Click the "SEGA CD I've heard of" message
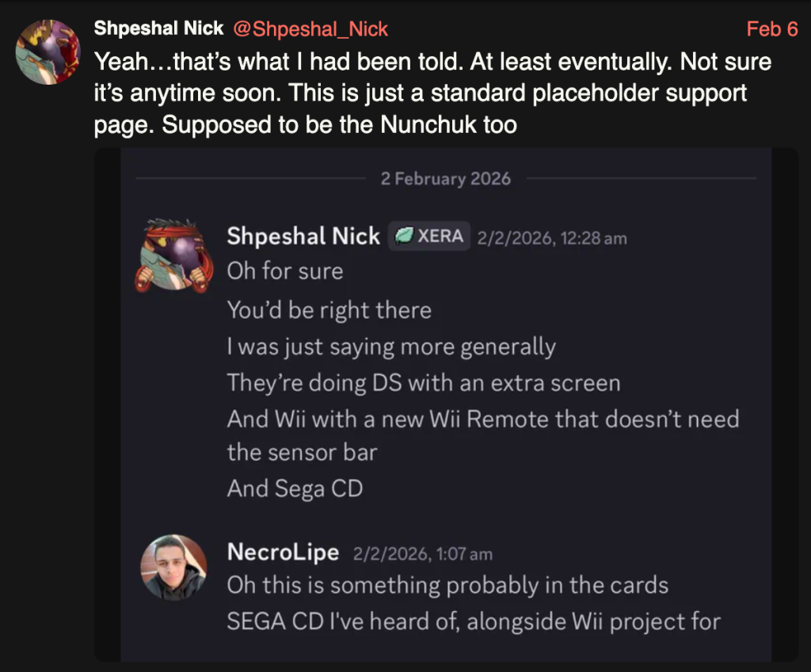 (474, 621)
